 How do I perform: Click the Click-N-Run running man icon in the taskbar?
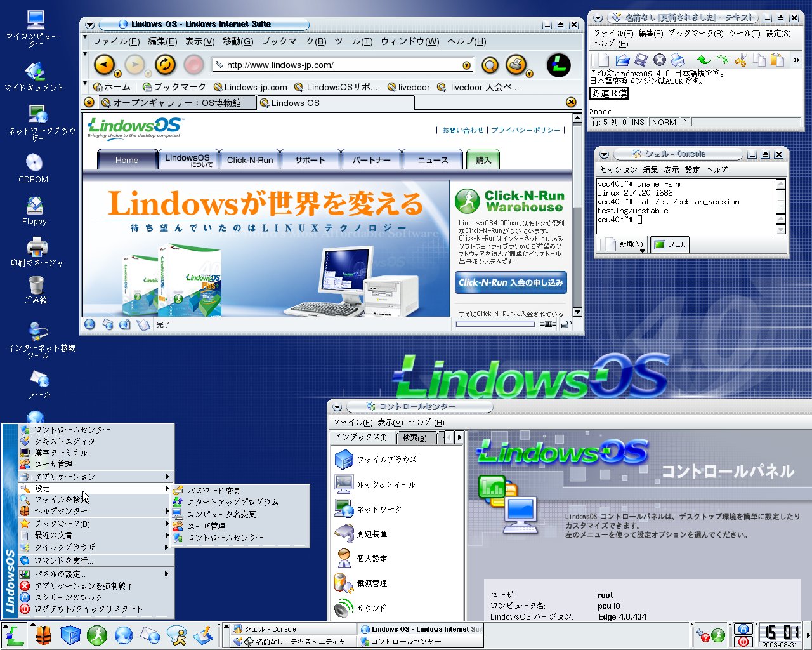[x=97, y=635]
